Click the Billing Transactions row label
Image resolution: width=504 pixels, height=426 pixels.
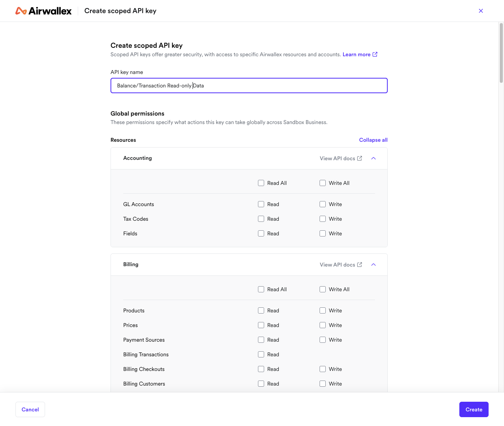point(146,354)
